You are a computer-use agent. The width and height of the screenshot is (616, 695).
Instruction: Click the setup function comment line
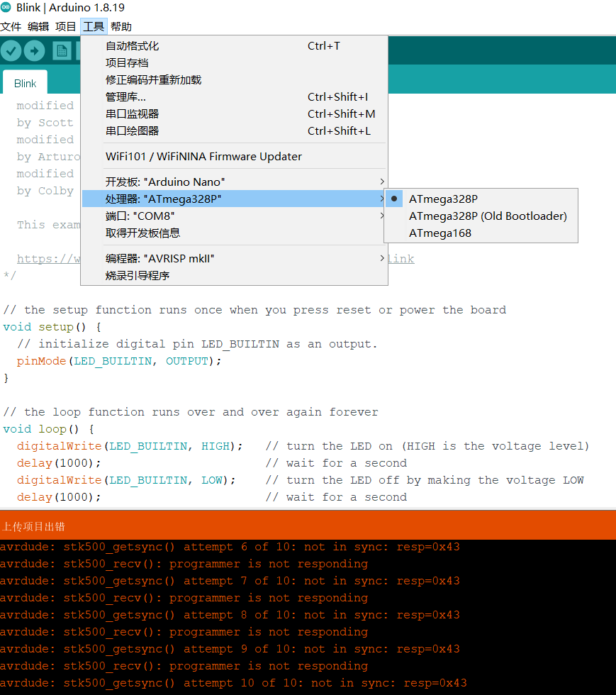pyautogui.click(x=254, y=310)
